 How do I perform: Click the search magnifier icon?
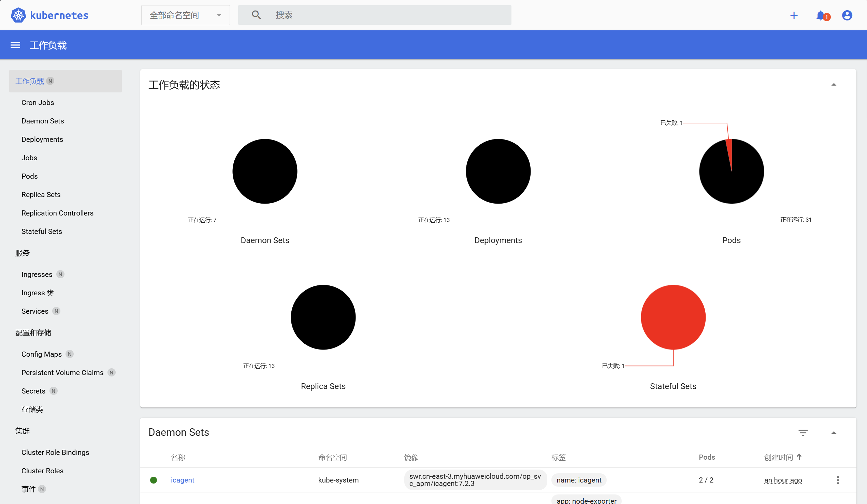click(x=256, y=15)
